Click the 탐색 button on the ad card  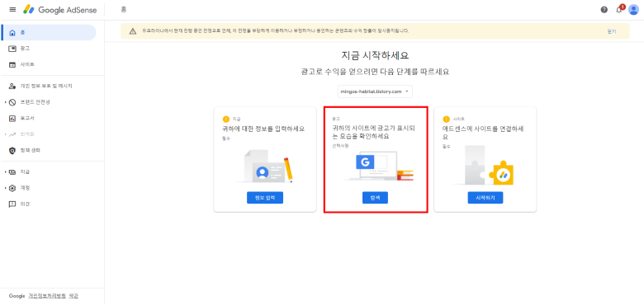(375, 198)
